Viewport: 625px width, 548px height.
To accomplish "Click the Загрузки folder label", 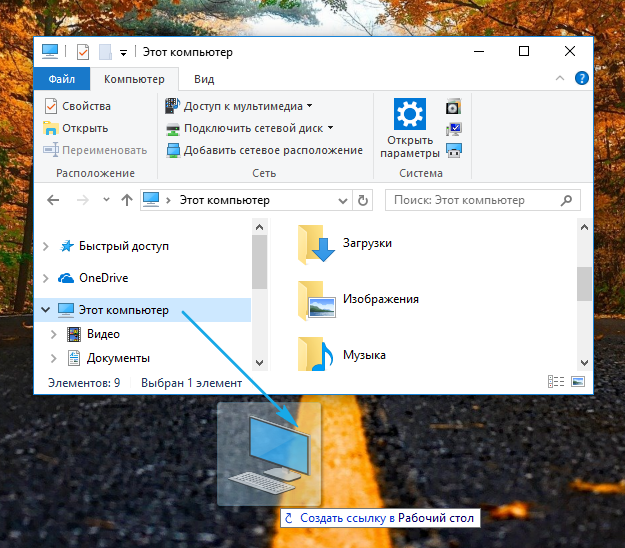I will click(x=367, y=243).
